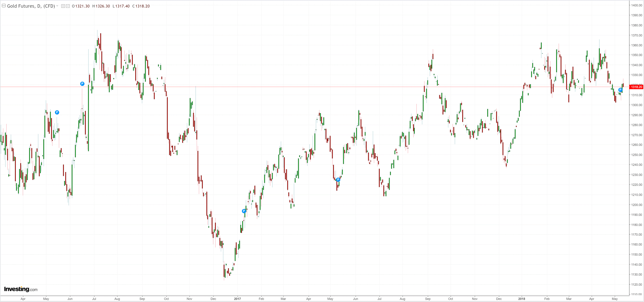Click the Sep label between Aug and Oct 2017
The width and height of the screenshot is (644, 302).
428,299
